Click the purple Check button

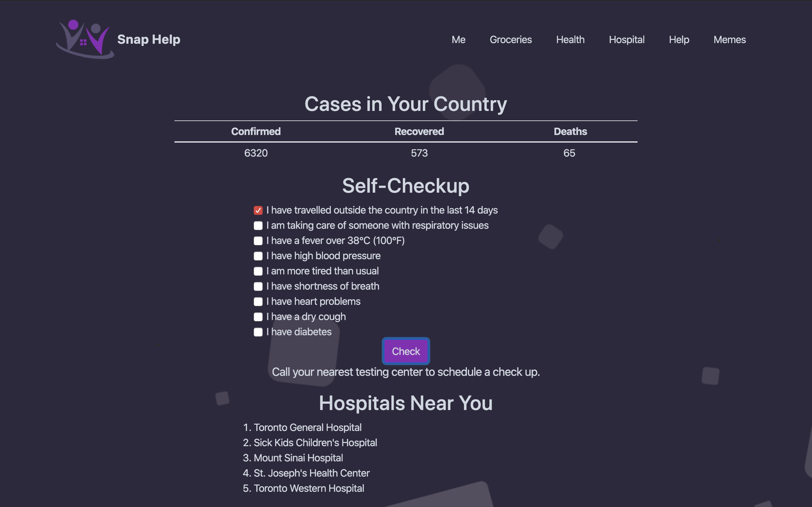point(406,351)
